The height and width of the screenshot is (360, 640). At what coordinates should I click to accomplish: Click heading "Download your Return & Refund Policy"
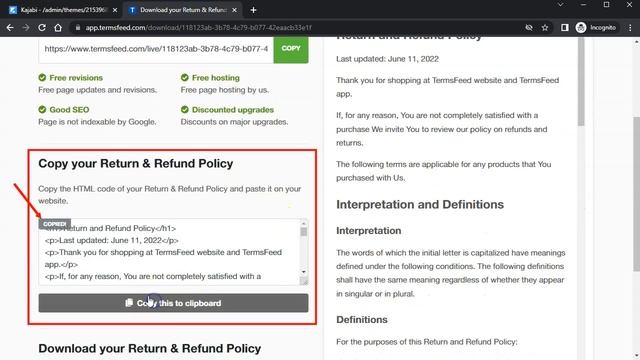click(x=149, y=348)
